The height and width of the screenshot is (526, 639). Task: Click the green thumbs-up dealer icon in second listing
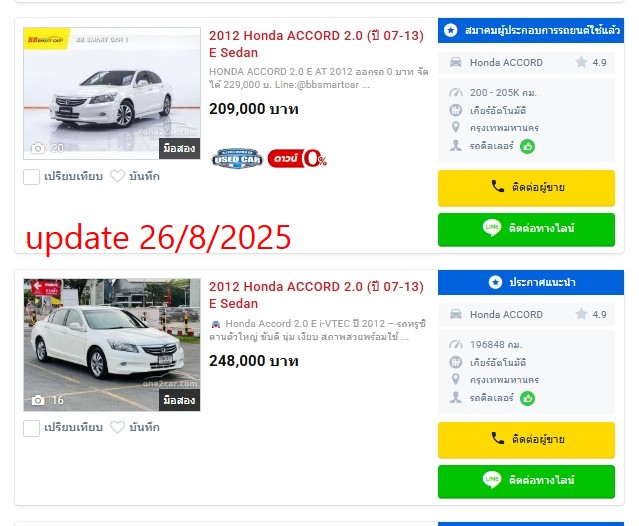pyautogui.click(x=527, y=398)
